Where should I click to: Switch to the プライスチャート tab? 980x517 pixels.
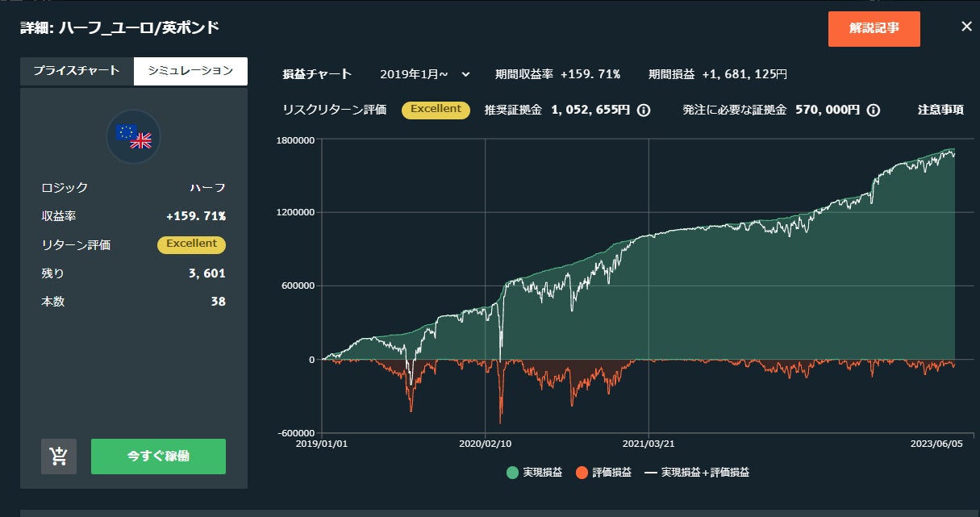point(77,71)
